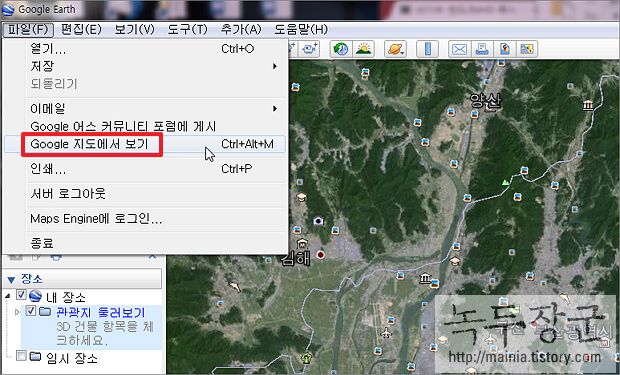This screenshot has height=375, width=620.
Task: Show historical imagery clock icon
Action: [x=340, y=49]
